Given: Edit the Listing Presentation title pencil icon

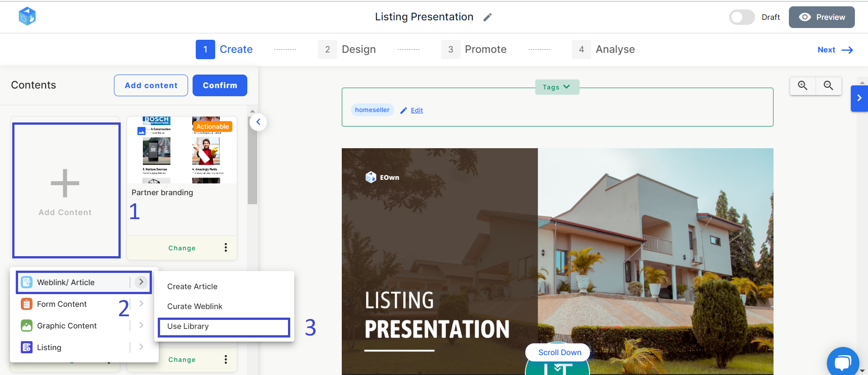Looking at the screenshot, I should point(487,17).
